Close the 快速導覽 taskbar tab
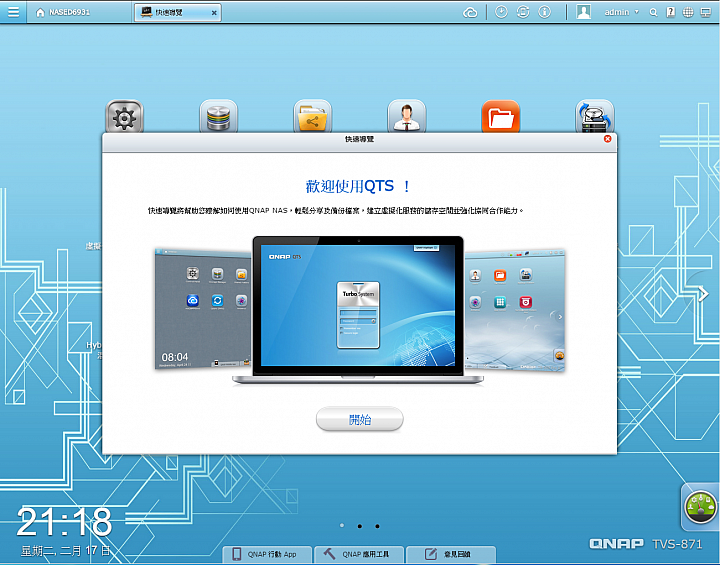This screenshot has height=565, width=720. click(x=214, y=13)
